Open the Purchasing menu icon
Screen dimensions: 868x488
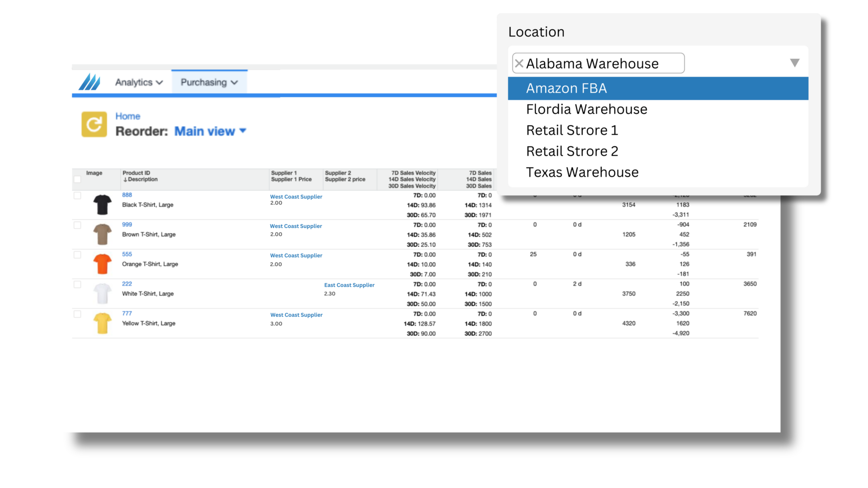tap(235, 82)
